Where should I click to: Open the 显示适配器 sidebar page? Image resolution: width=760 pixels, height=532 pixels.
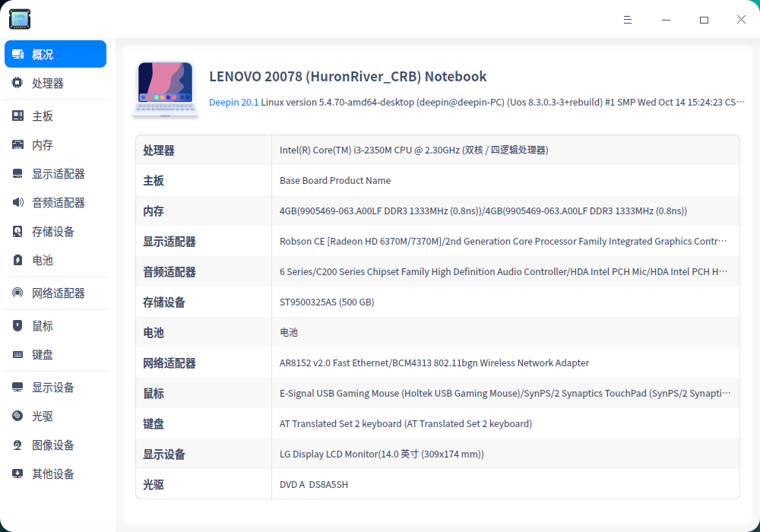point(55,173)
